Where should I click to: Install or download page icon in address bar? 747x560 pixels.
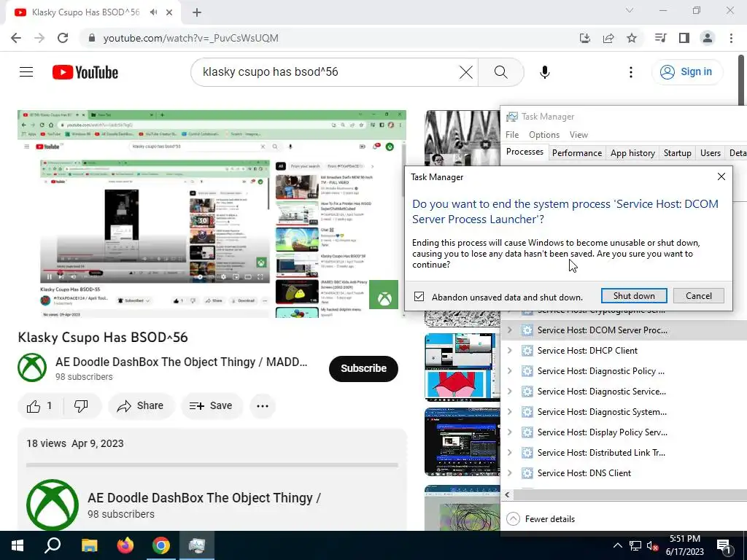[585, 38]
